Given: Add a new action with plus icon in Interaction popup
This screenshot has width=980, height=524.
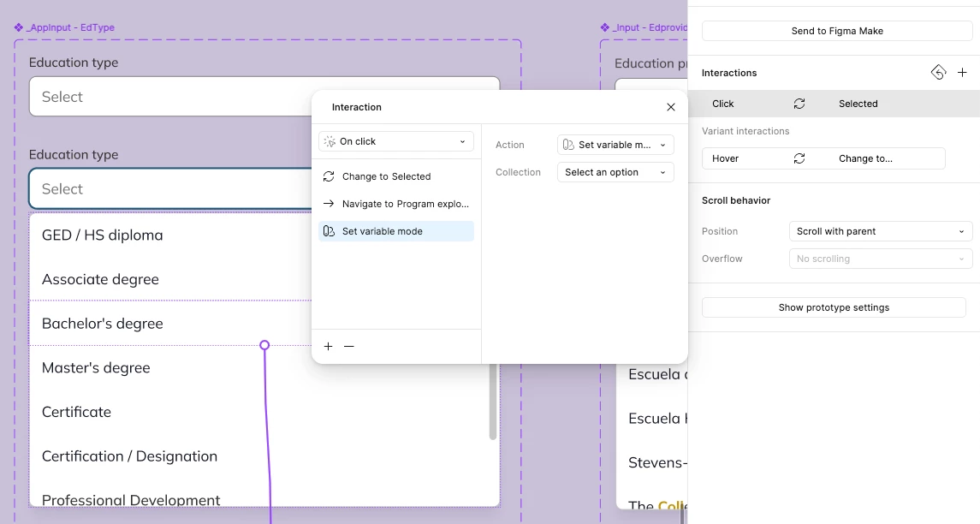Looking at the screenshot, I should (328, 347).
